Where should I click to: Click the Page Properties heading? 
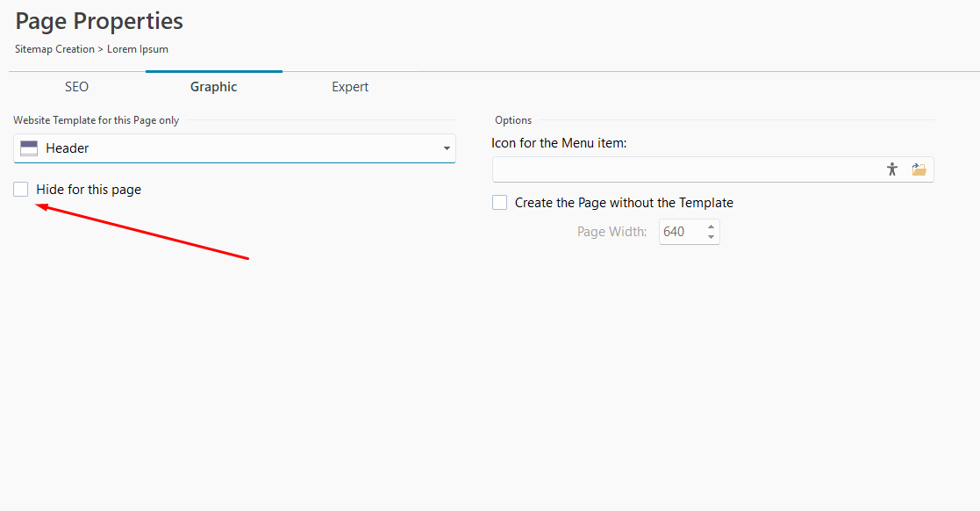click(x=99, y=21)
